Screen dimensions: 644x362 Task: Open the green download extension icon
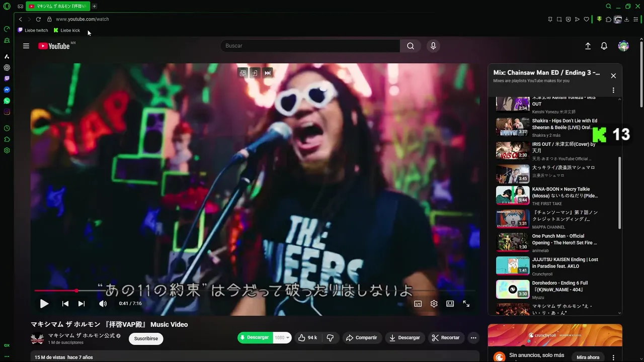pos(599,19)
